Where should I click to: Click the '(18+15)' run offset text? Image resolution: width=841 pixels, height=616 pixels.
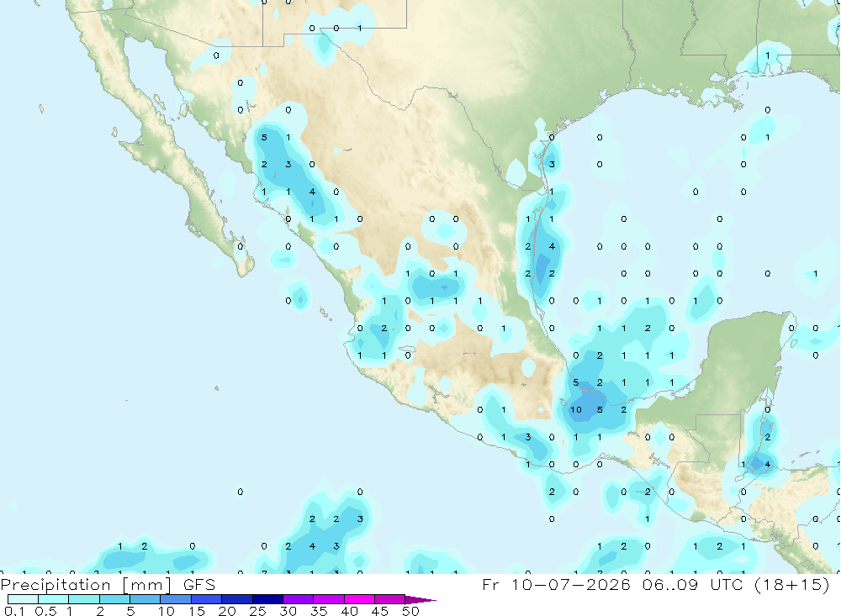tap(792, 584)
